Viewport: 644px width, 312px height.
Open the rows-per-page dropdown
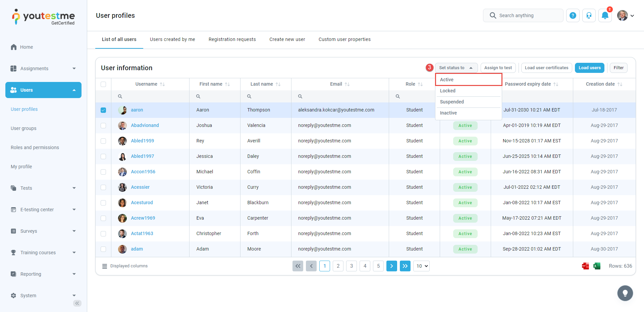coord(421,266)
